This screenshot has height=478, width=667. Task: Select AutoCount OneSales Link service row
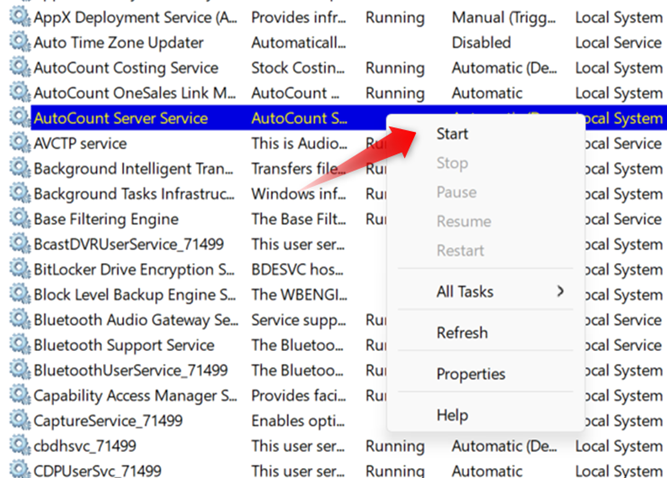(x=134, y=93)
